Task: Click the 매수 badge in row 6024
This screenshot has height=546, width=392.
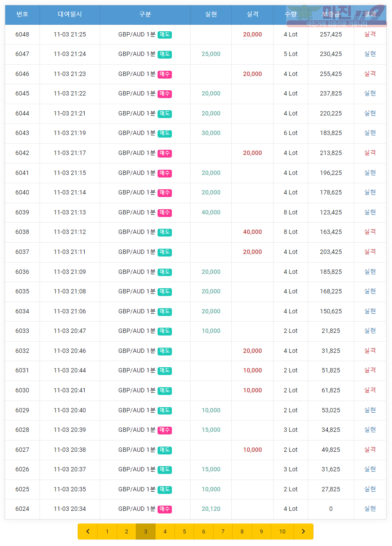Action: (165, 509)
